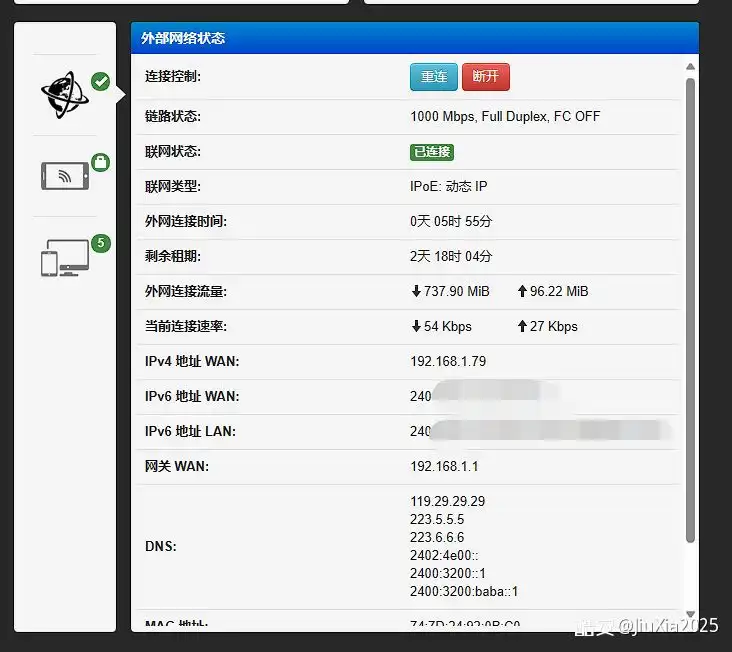Click the 联网状态 label
The height and width of the screenshot is (652, 732).
click(x=173, y=151)
